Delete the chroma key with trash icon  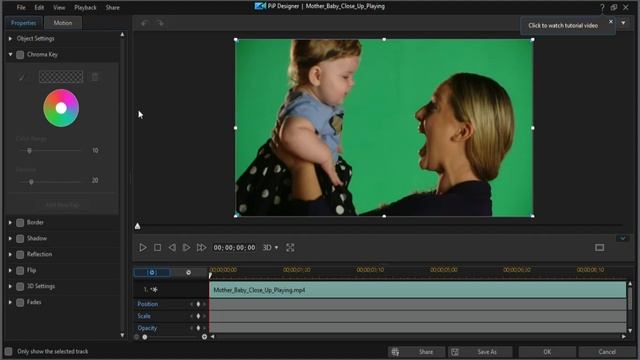tap(95, 77)
